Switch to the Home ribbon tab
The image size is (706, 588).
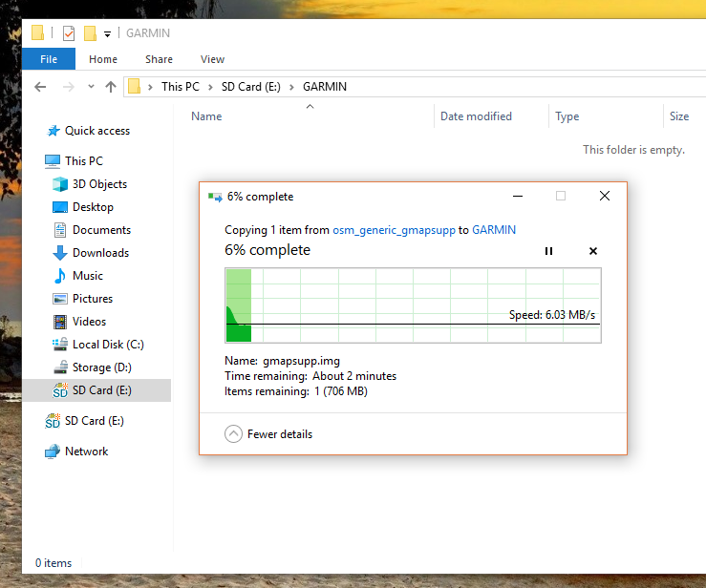click(x=103, y=59)
